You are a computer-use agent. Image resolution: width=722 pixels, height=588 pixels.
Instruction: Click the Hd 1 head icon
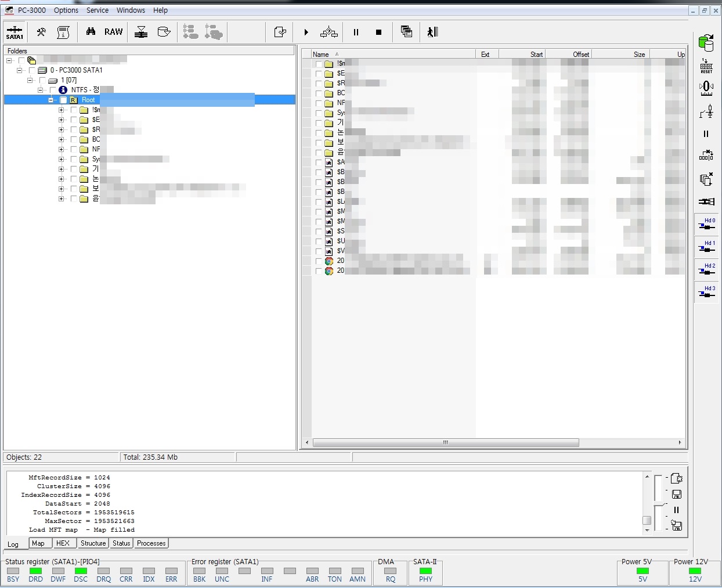click(706, 247)
